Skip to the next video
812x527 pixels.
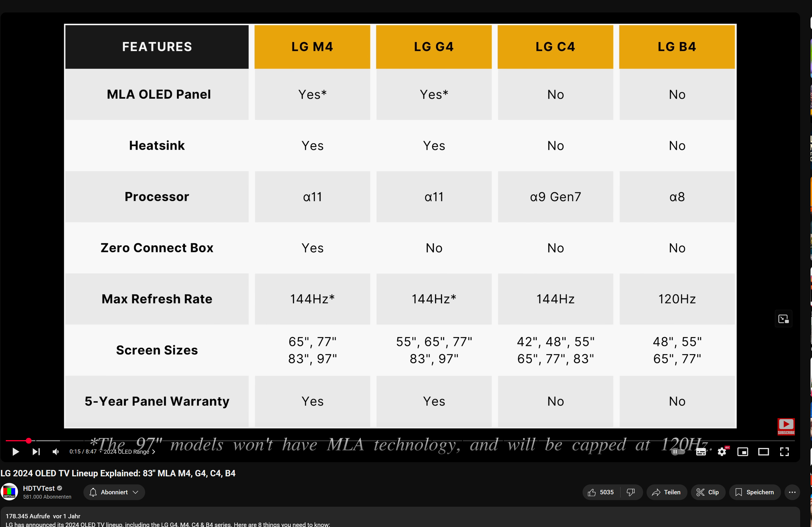(x=36, y=452)
